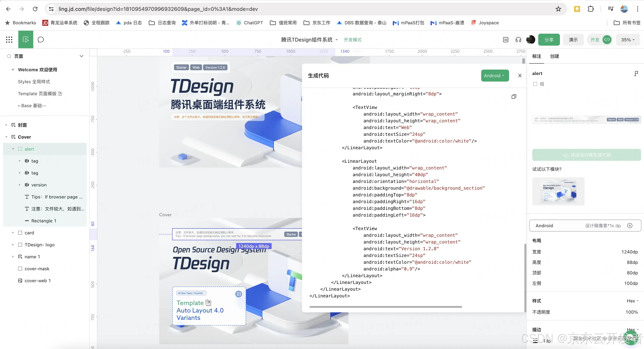Screen dimensions: 644x349
Task: Open the apps grid menu icon
Action: [x=9, y=39]
